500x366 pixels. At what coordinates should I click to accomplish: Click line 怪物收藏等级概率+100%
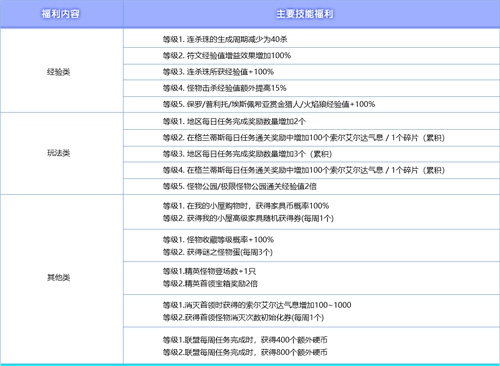[218, 240]
